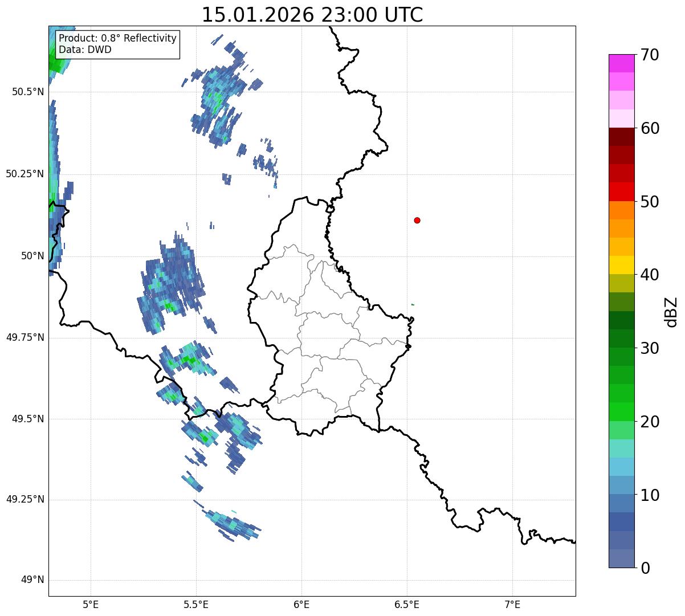Click the bright green swatch above 20 dBZ
This screenshot has width=685, height=616.
(x=622, y=411)
